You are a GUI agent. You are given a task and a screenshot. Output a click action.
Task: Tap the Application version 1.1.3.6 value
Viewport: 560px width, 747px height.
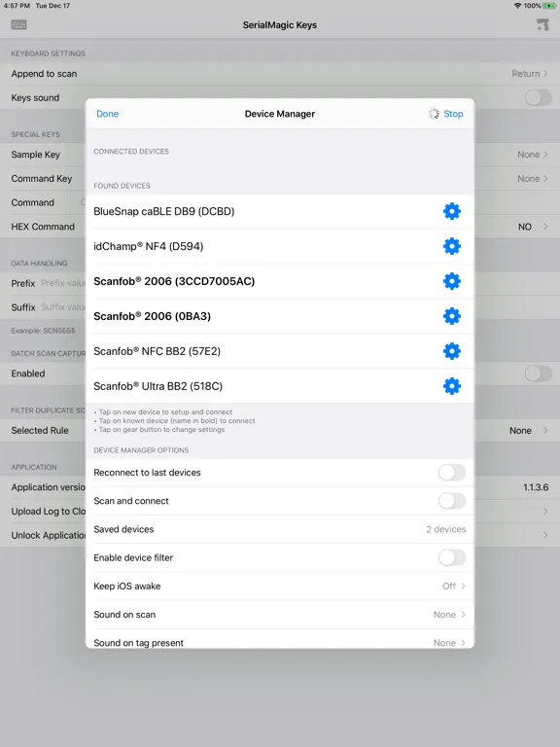pos(536,487)
